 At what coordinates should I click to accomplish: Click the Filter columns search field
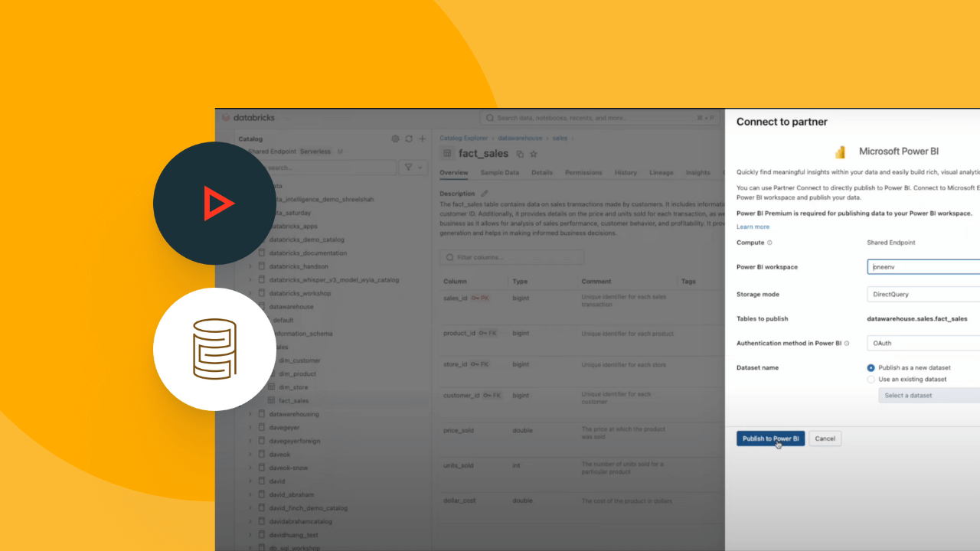(511, 257)
